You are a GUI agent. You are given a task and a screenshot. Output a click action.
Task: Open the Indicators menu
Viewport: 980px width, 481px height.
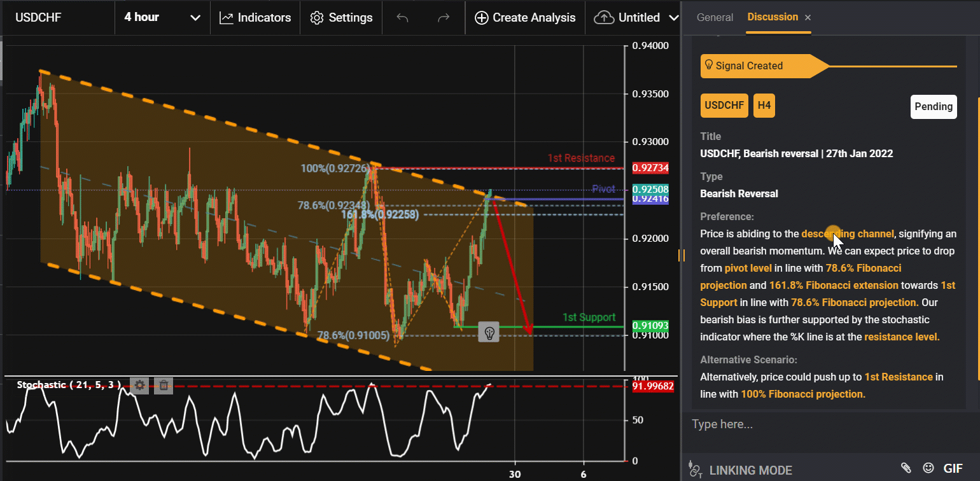pyautogui.click(x=255, y=18)
